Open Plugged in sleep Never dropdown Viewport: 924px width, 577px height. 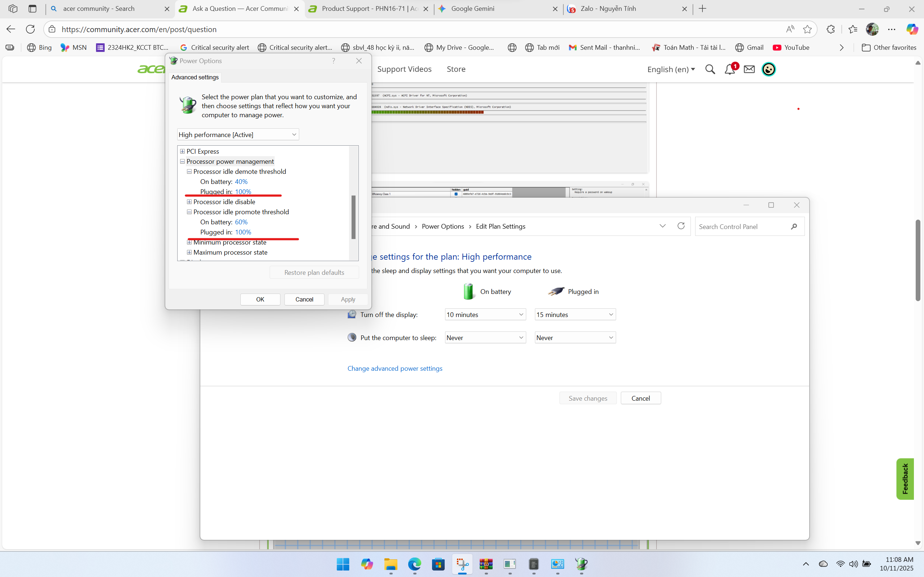click(575, 338)
